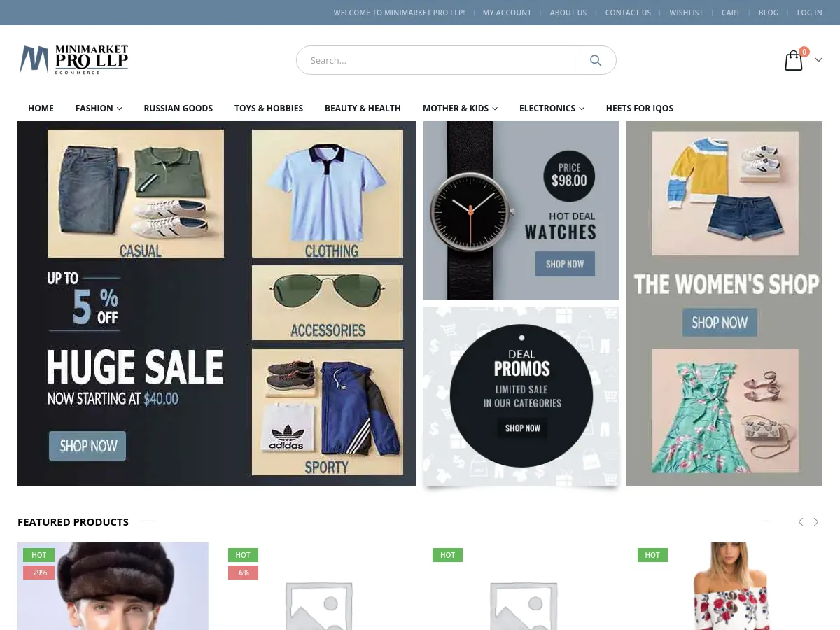Click Shop Now in Deal Promos circle
Image resolution: width=840 pixels, height=630 pixels.
click(x=523, y=428)
